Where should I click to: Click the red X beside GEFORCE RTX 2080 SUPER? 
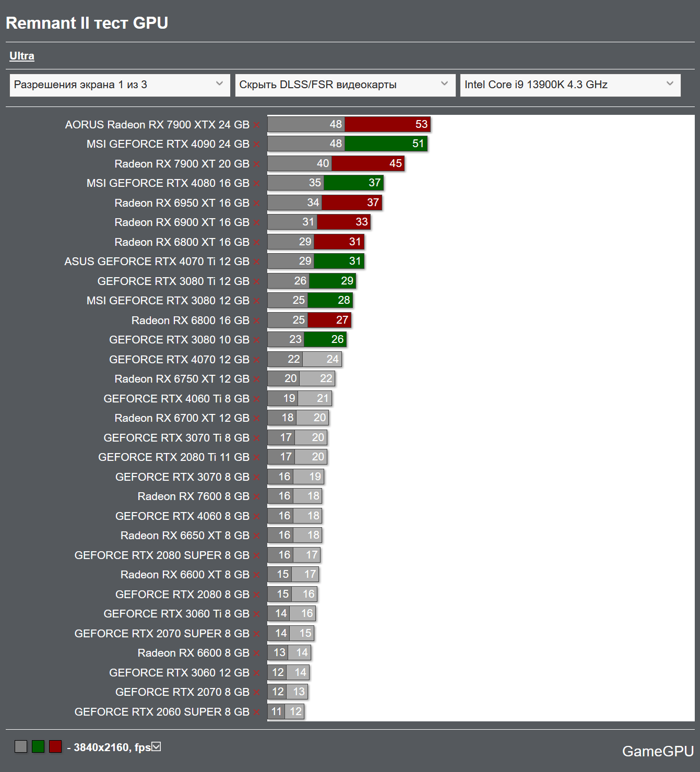click(x=256, y=556)
